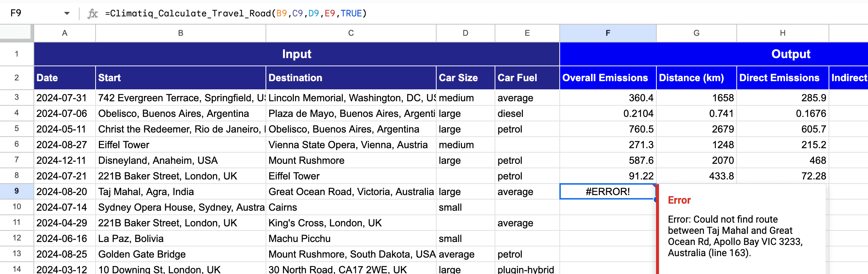Select the Overall Emissions header cell

[x=607, y=78]
